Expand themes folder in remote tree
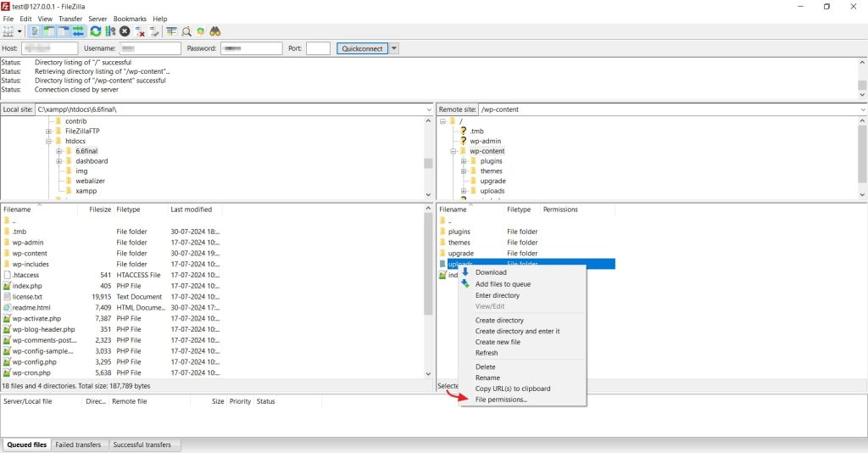This screenshot has width=868, height=453. click(464, 171)
